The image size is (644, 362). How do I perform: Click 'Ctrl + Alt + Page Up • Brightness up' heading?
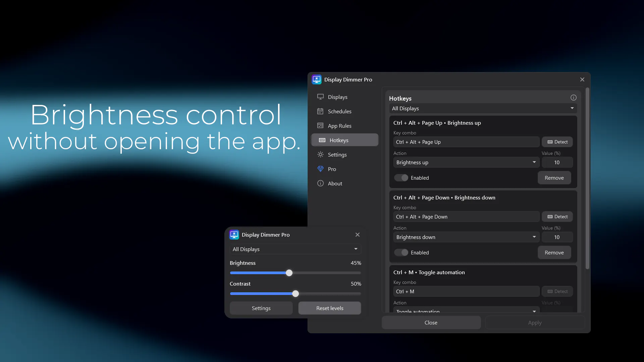[437, 123]
